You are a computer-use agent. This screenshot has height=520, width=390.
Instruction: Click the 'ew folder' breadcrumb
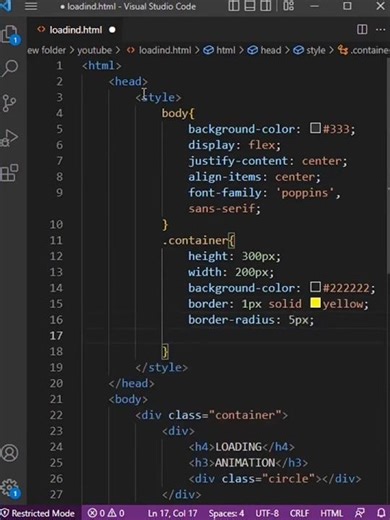[47, 50]
